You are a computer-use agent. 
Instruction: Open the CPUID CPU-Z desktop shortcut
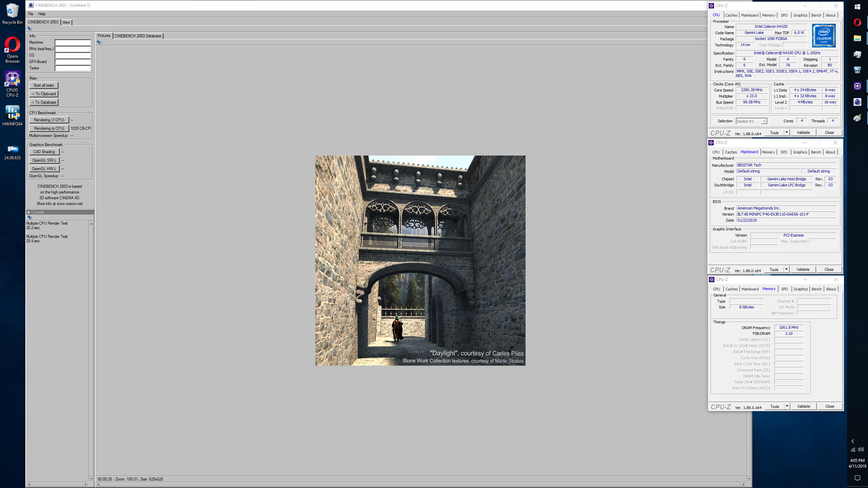pos(13,84)
